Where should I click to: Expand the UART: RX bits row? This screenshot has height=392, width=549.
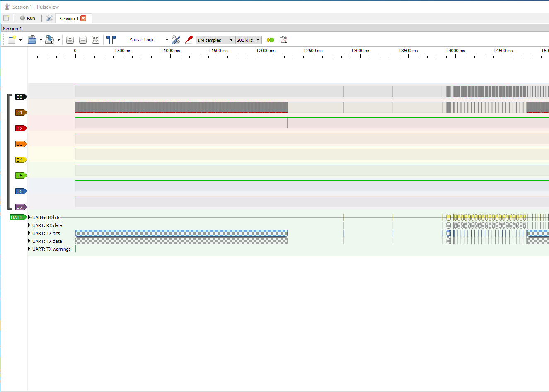pos(29,218)
